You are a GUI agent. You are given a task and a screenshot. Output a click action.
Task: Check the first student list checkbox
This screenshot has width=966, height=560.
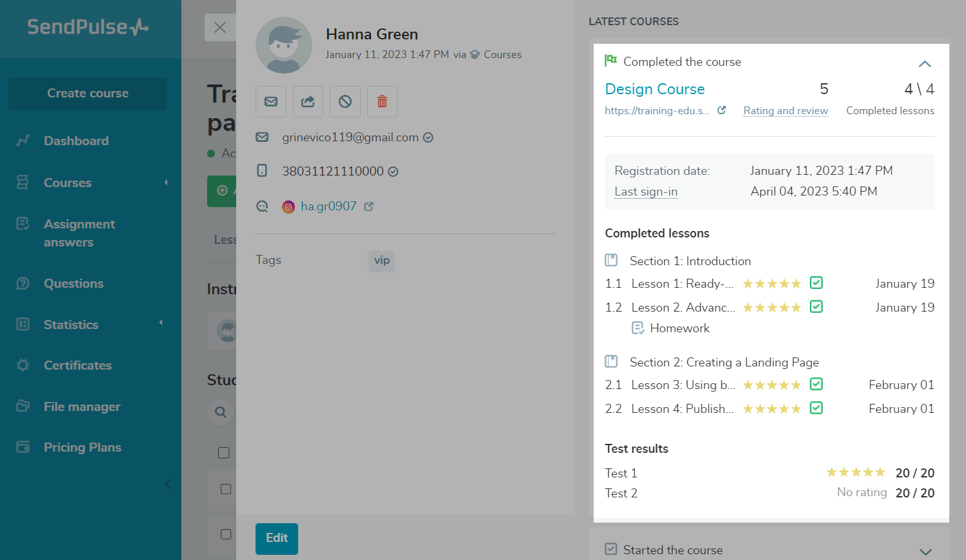click(224, 452)
